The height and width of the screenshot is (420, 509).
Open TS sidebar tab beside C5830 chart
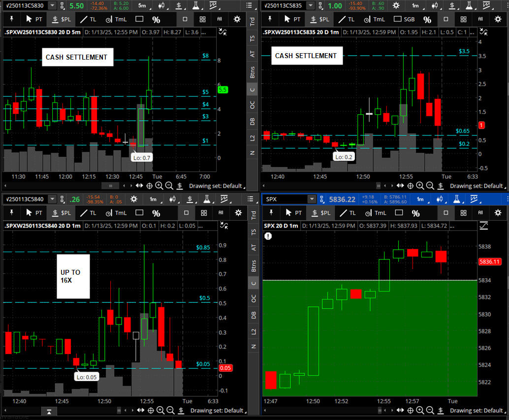(252, 38)
